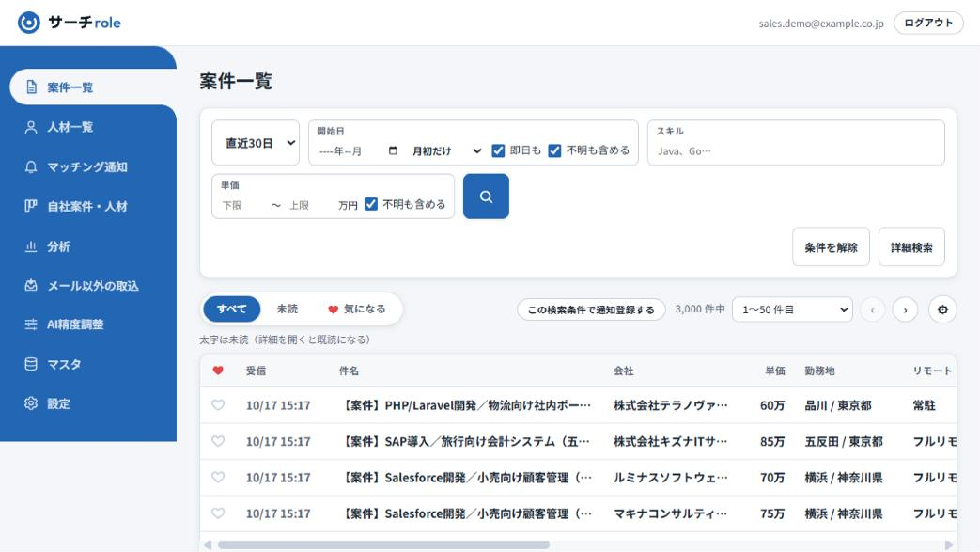This screenshot has height=552, width=980.
Task: Toggle 開始日 不明も含める checkbox
Action: click(554, 150)
